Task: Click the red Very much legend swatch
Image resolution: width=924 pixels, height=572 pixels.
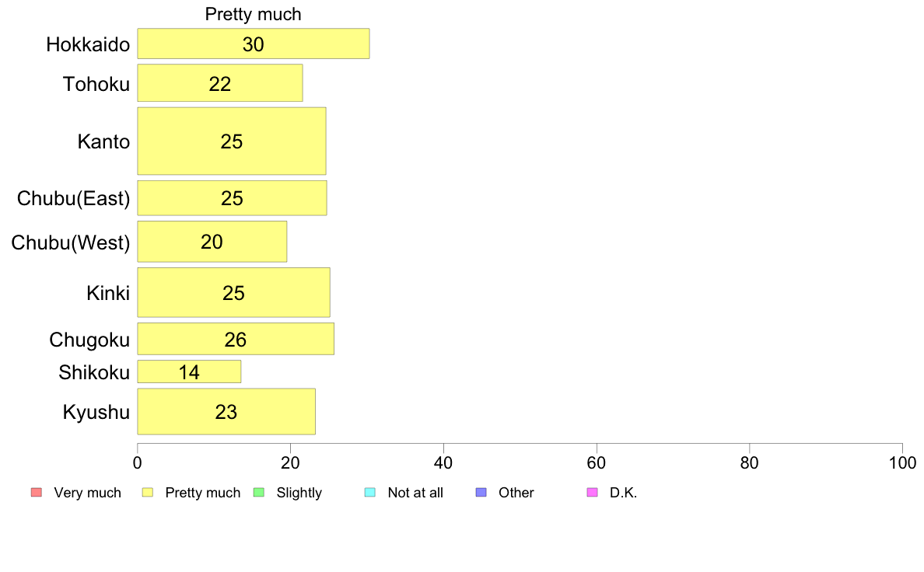Action: 37,493
